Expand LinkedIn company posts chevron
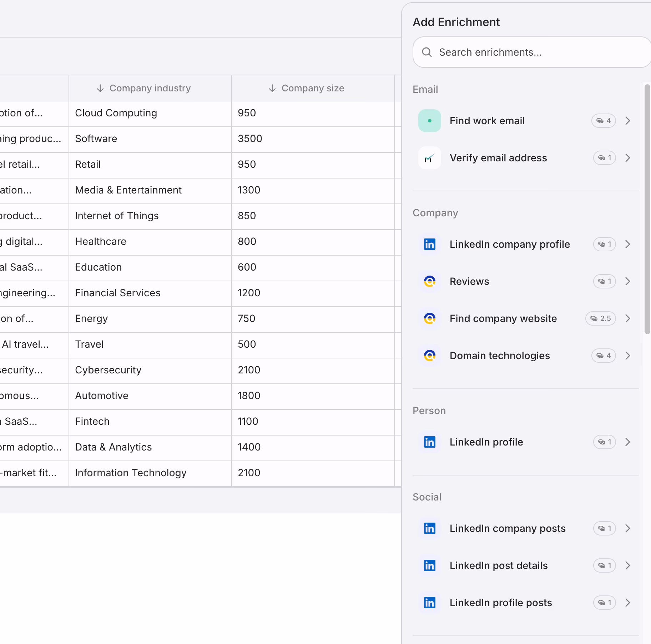Image resolution: width=651 pixels, height=644 pixels. pos(628,528)
